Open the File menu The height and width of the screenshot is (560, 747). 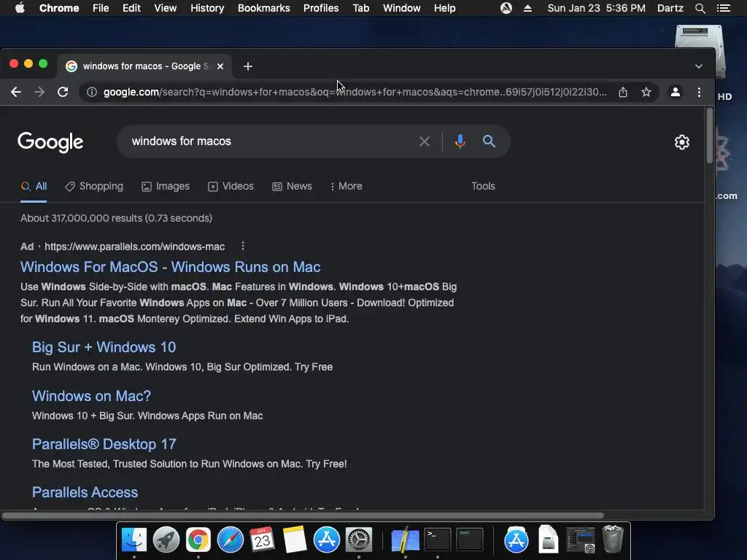pos(101,8)
